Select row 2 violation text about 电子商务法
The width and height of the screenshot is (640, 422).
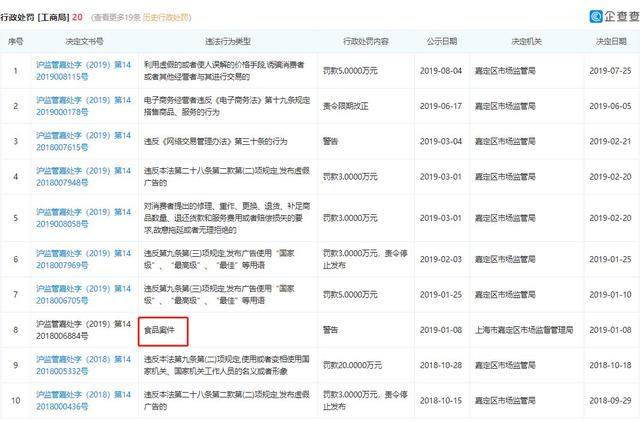click(x=227, y=106)
